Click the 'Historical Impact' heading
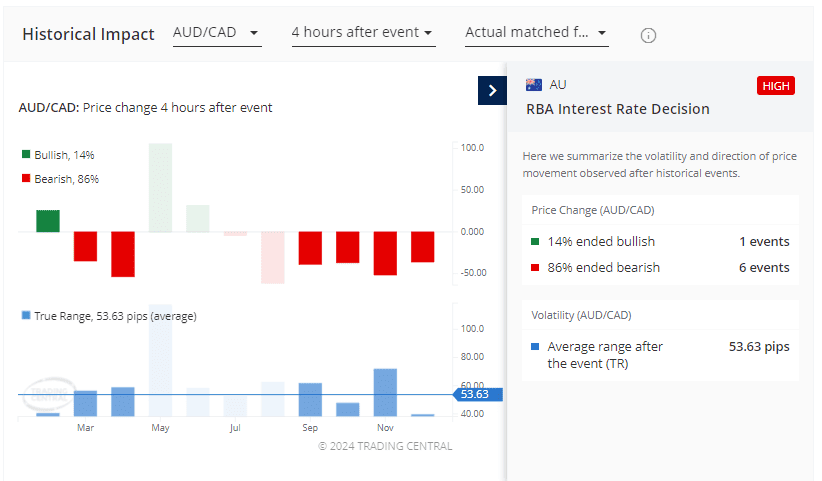Viewport: 822px width, 481px height. tap(88, 34)
